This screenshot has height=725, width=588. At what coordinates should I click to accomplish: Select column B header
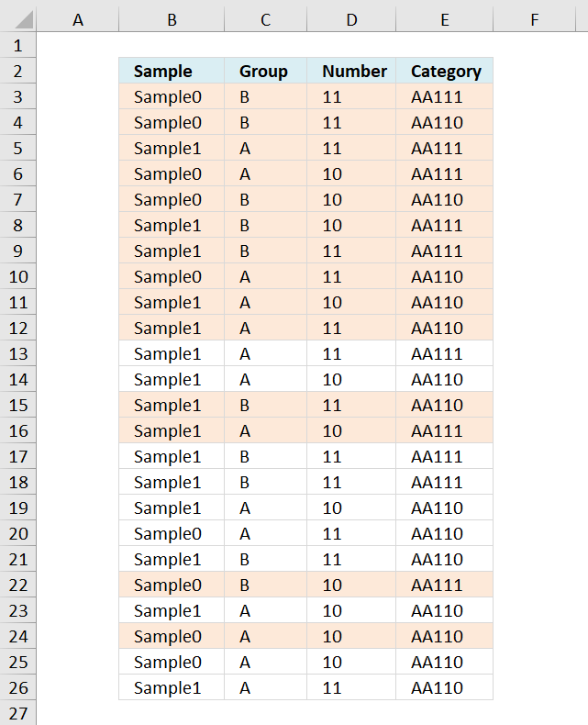pos(172,19)
